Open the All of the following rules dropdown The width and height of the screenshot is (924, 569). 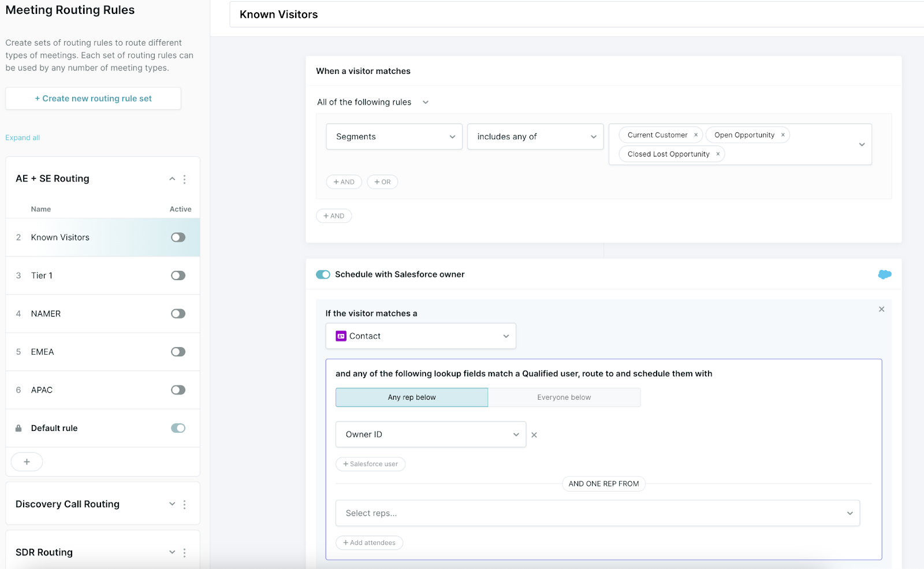click(x=373, y=102)
